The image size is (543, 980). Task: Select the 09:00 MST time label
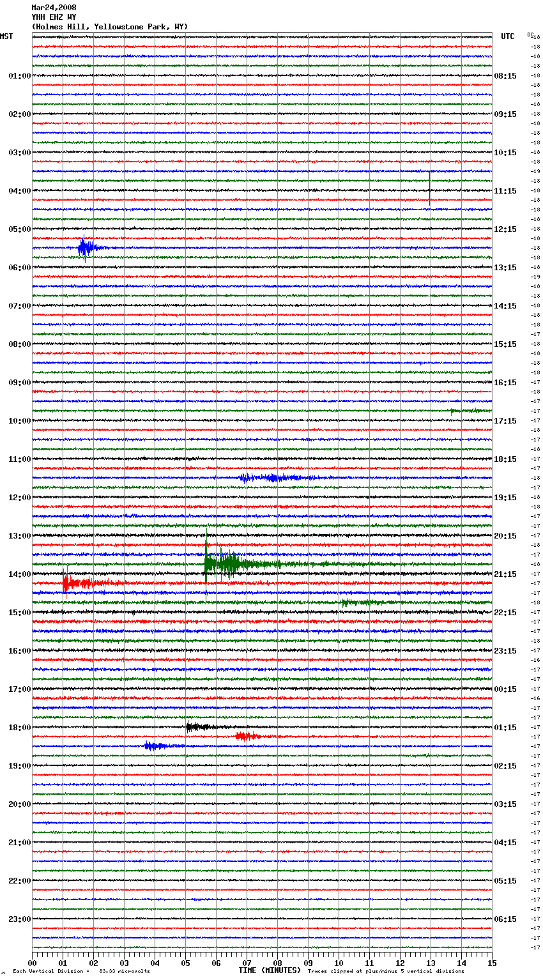tap(20, 383)
